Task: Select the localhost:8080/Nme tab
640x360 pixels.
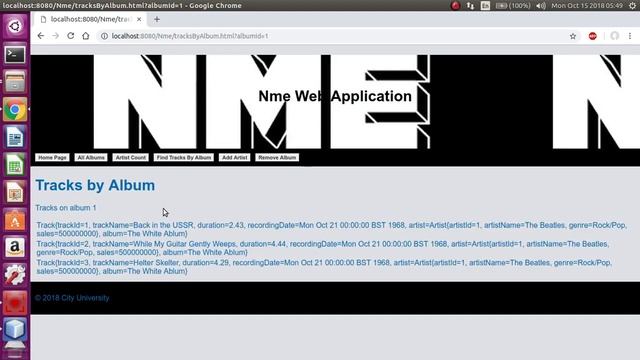Action: (x=89, y=19)
